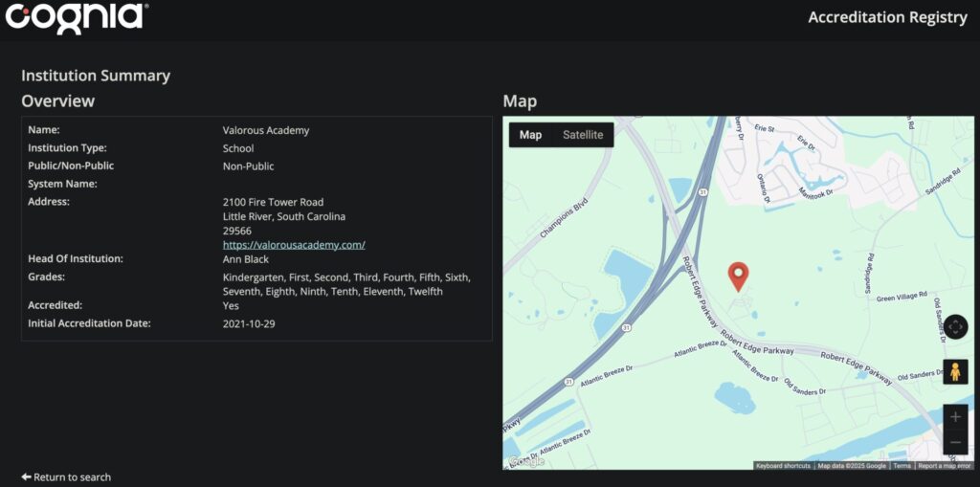This screenshot has width=980, height=487.
Task: Open valorousacademy.com website link
Action: 294,245
